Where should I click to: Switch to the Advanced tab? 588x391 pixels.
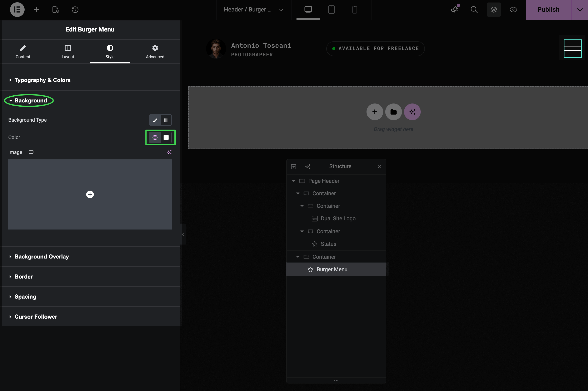(x=155, y=52)
